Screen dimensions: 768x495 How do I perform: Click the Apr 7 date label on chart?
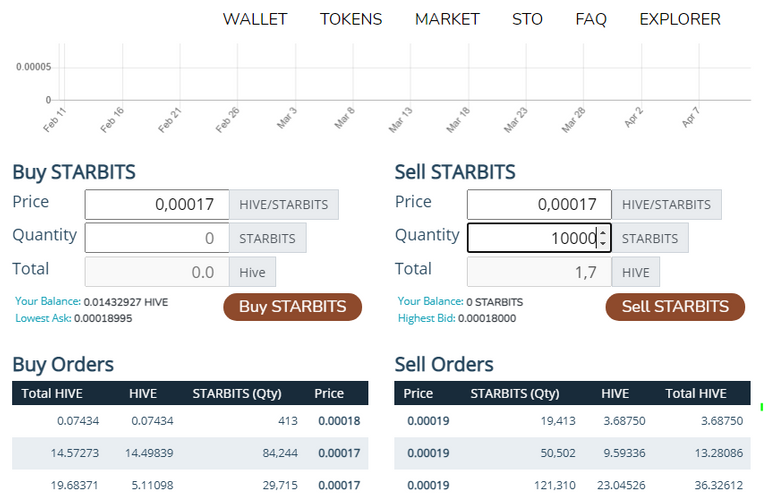(691, 118)
